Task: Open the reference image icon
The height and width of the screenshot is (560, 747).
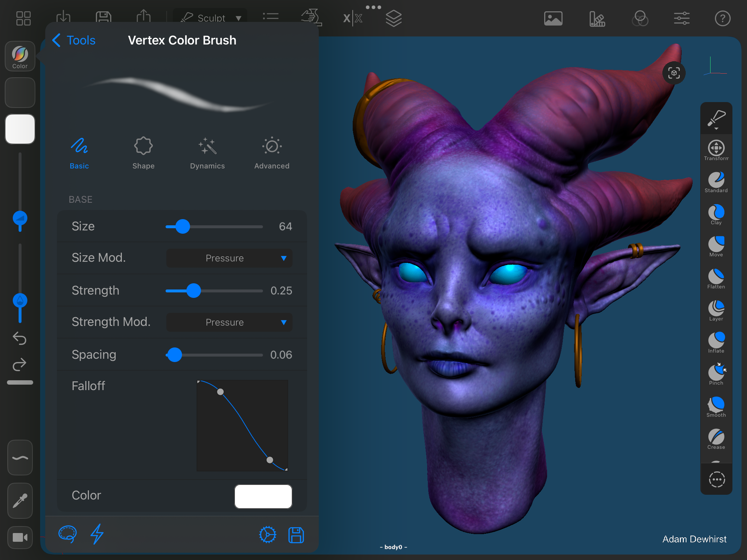Action: pyautogui.click(x=553, y=18)
